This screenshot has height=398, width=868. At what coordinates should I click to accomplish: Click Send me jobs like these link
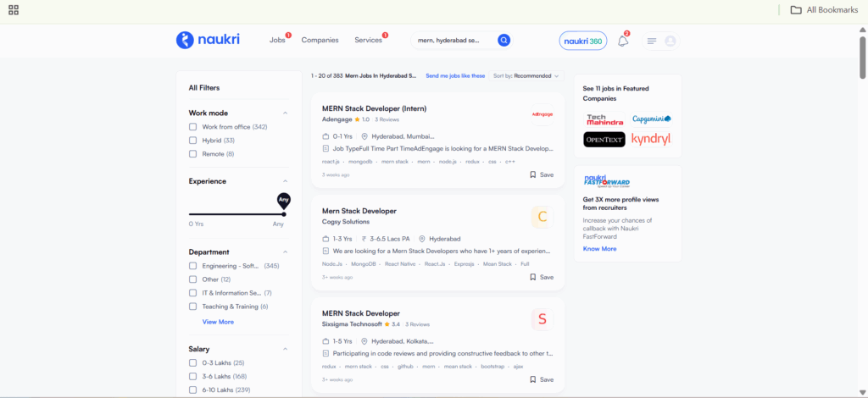[455, 75]
